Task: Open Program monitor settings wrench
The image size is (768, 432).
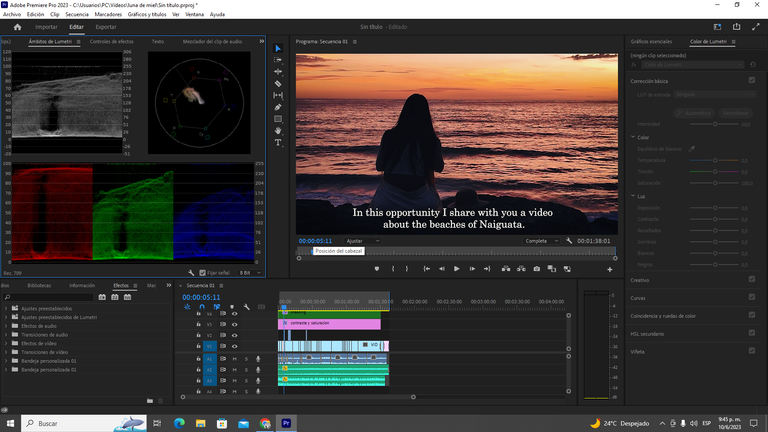Action: pyautogui.click(x=569, y=241)
